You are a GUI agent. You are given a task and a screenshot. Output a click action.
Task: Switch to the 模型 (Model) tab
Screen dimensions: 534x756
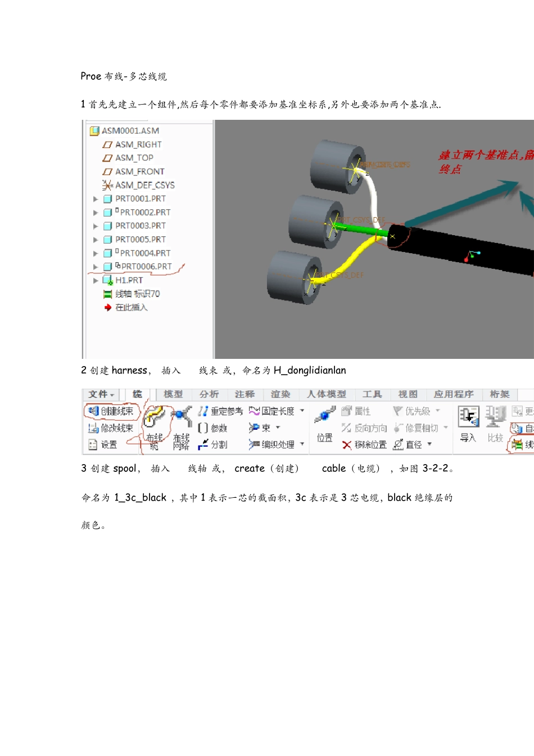173,394
